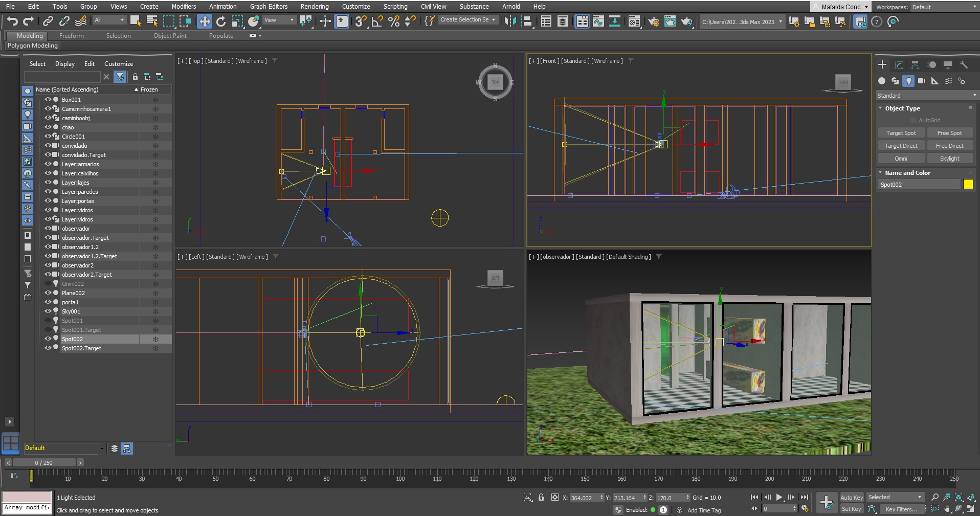Switch to the Freeform ribbon tab
Screen dimensions: 980x516
click(x=71, y=36)
